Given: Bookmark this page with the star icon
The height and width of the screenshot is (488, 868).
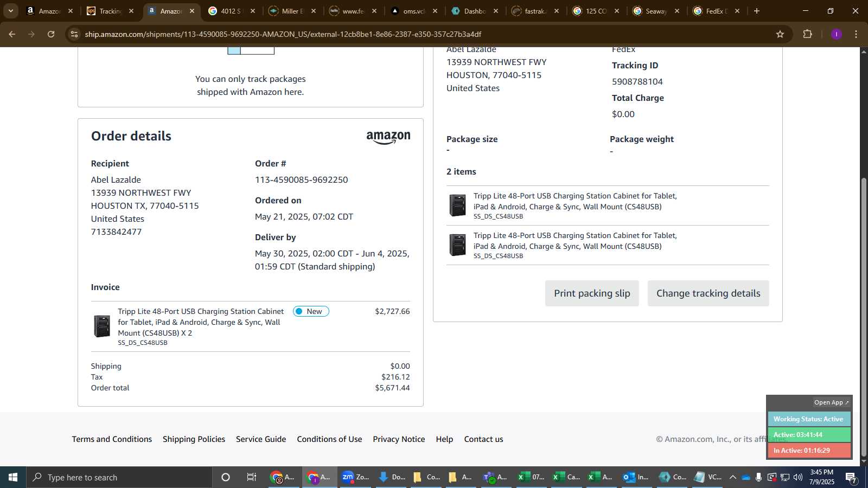Looking at the screenshot, I should tap(780, 34).
